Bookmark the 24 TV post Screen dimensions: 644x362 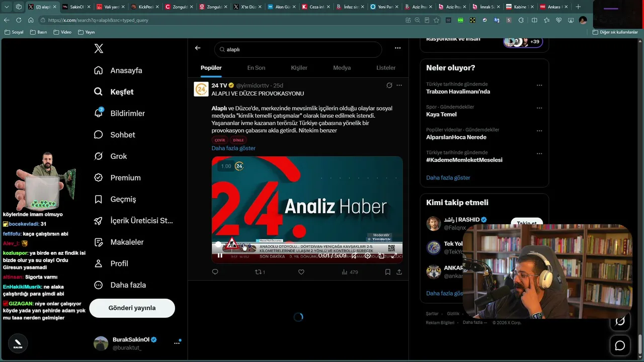(388, 272)
